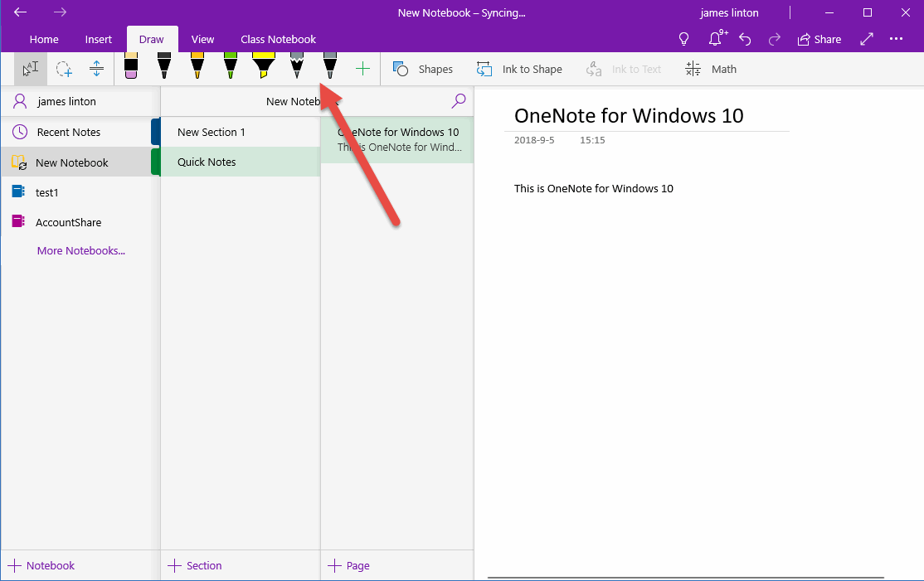
Task: Pick the black pen
Action: point(164,66)
